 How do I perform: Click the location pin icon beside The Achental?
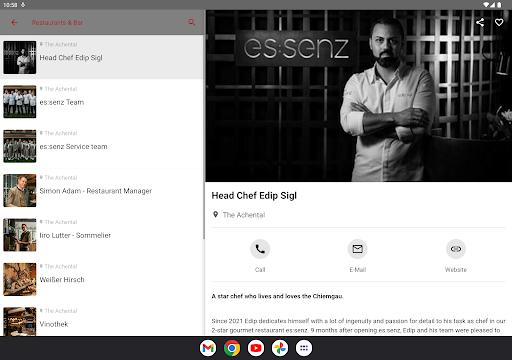[216, 215]
